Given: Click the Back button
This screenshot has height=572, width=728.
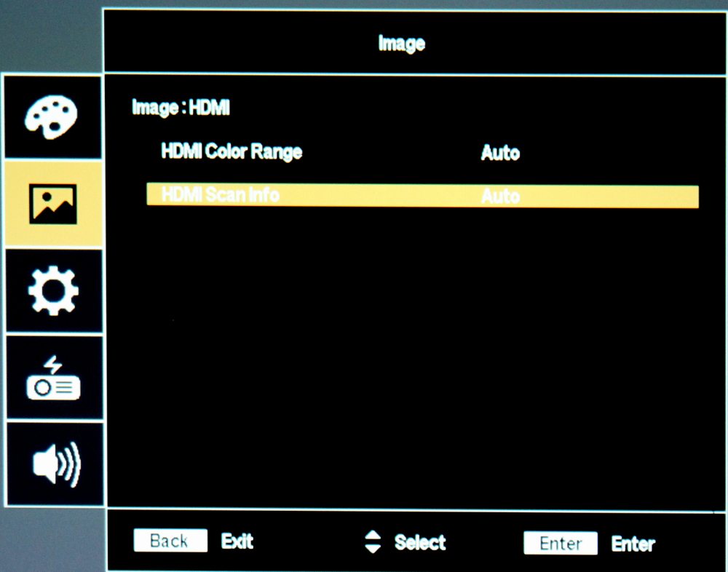Looking at the screenshot, I should click(170, 541).
